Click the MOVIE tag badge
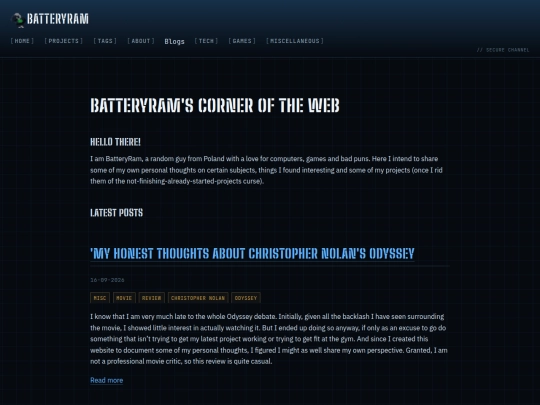Image resolution: width=540 pixels, height=405 pixels. pos(124,298)
